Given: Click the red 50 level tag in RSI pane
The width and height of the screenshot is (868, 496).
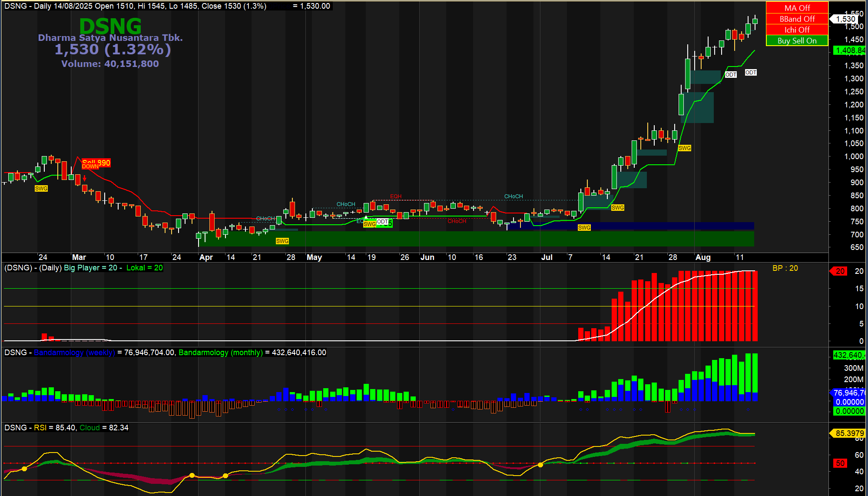Looking at the screenshot, I should coord(840,463).
